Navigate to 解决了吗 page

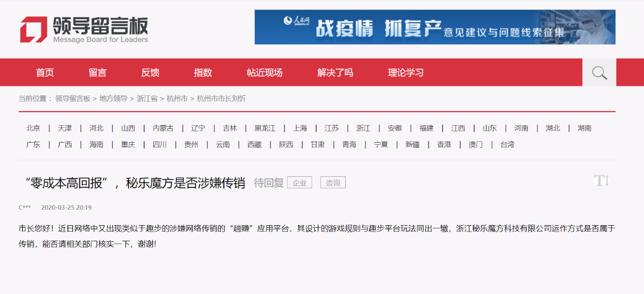point(335,73)
